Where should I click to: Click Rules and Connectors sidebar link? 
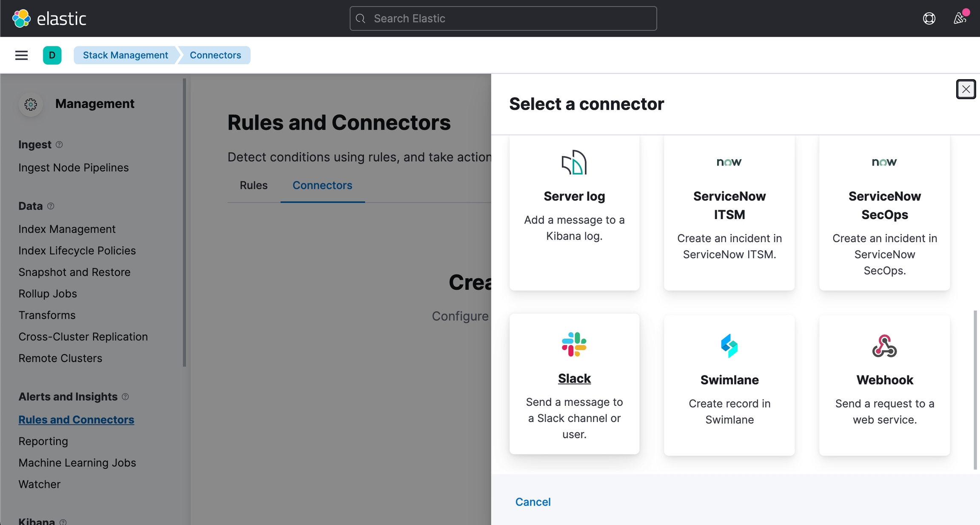pos(76,419)
